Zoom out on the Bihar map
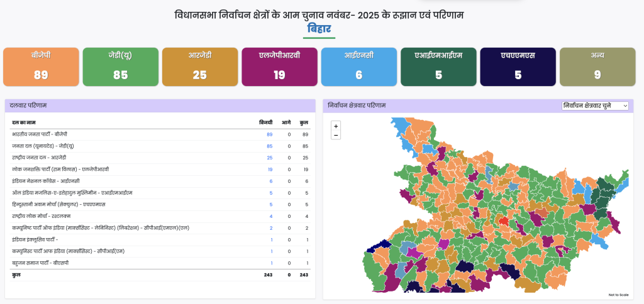This screenshot has width=644, height=304. pyautogui.click(x=336, y=135)
